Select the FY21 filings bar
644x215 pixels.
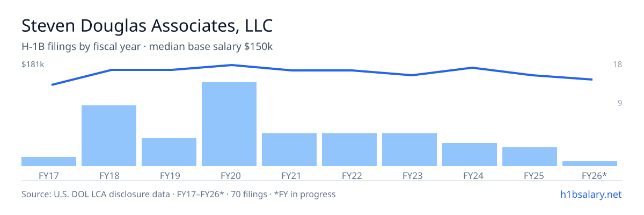289,149
